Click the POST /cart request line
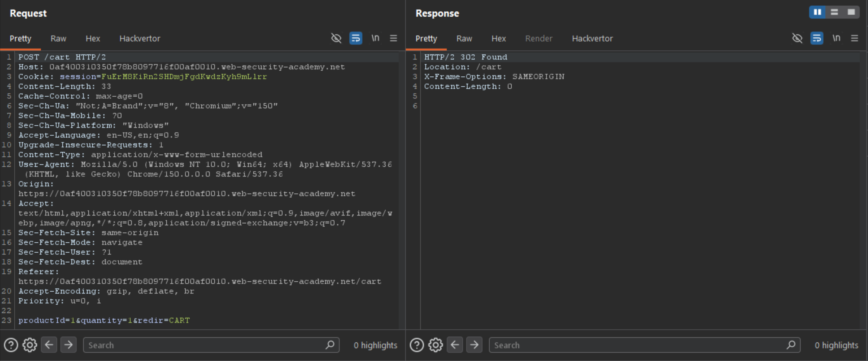This screenshot has height=361, width=868. tap(62, 57)
